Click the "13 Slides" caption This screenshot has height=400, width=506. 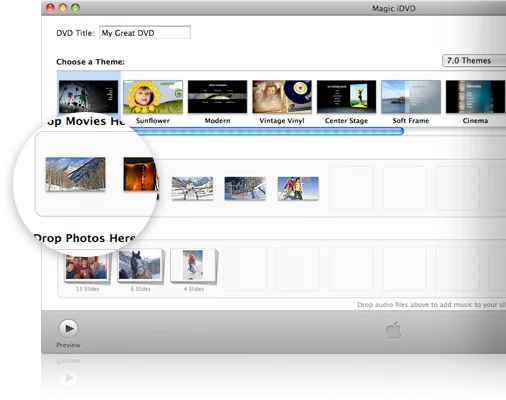pos(87,289)
